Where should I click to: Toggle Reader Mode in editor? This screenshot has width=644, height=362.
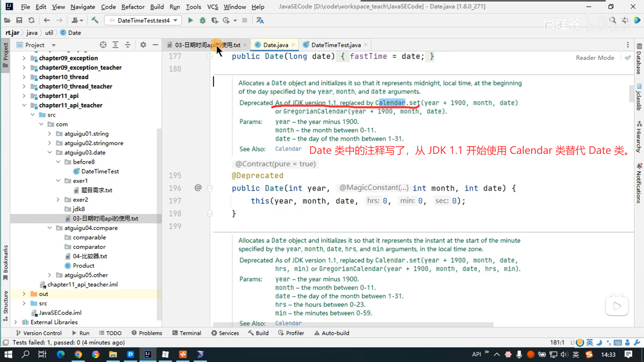(x=595, y=58)
